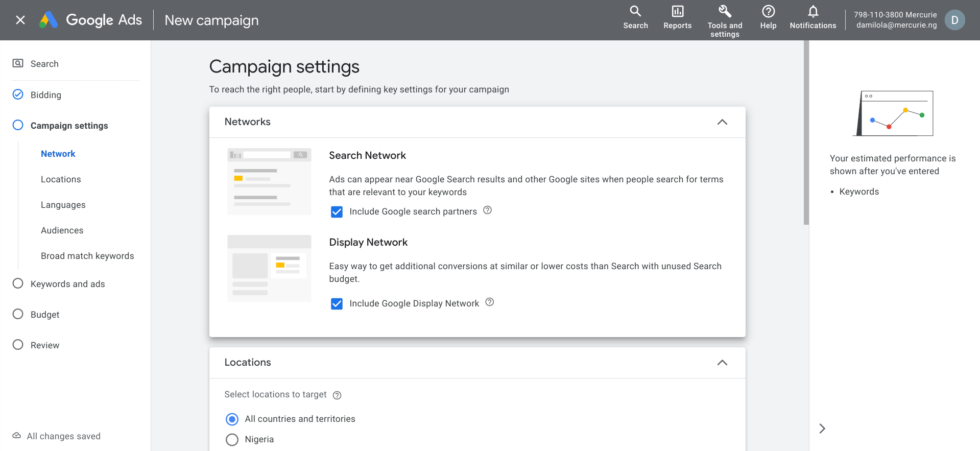Click the account avatar D icon
This screenshot has height=451, width=980.
point(954,20)
